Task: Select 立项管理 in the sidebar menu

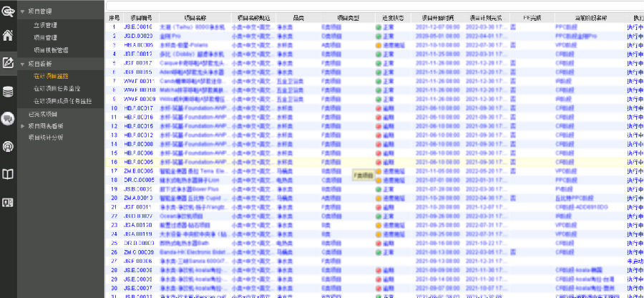Action: [46, 25]
